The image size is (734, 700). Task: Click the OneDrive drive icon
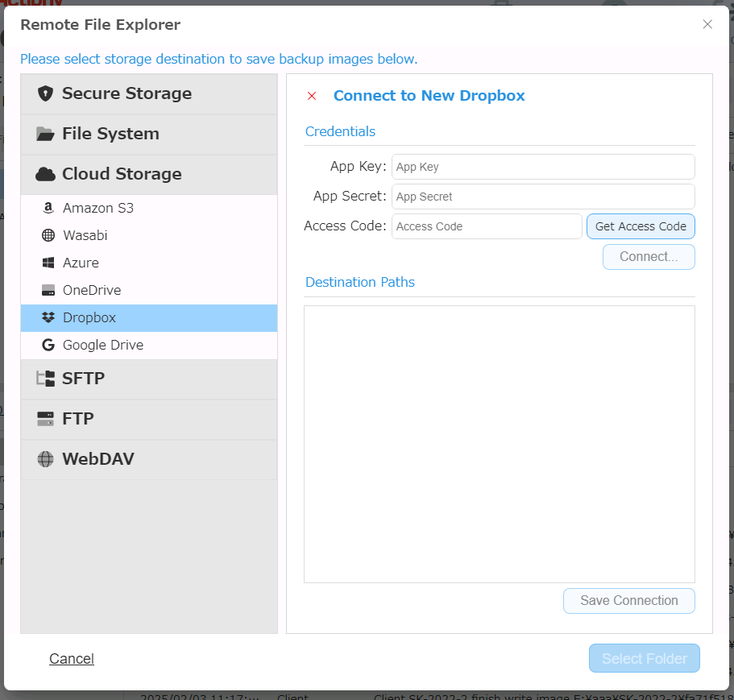click(x=48, y=290)
